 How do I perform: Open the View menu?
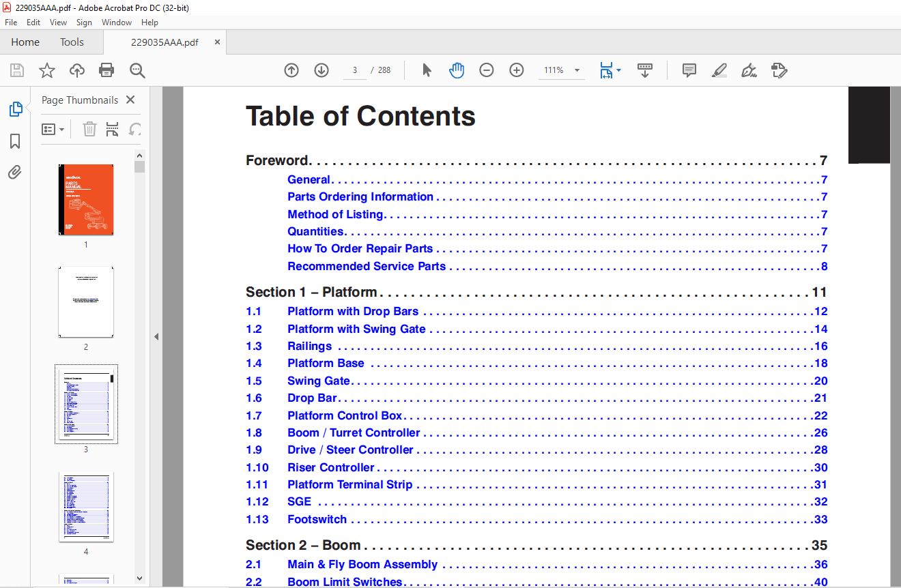(x=59, y=23)
